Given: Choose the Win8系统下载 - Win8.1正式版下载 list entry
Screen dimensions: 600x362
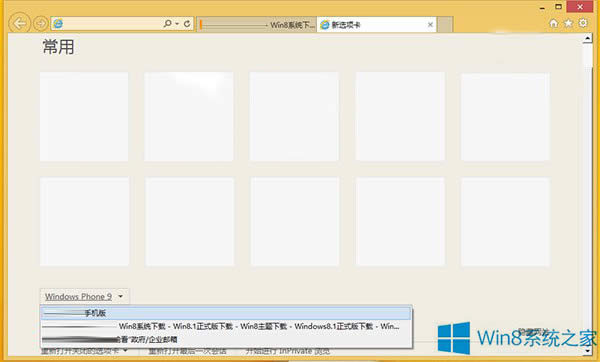Looking at the screenshot, I should (x=226, y=326).
